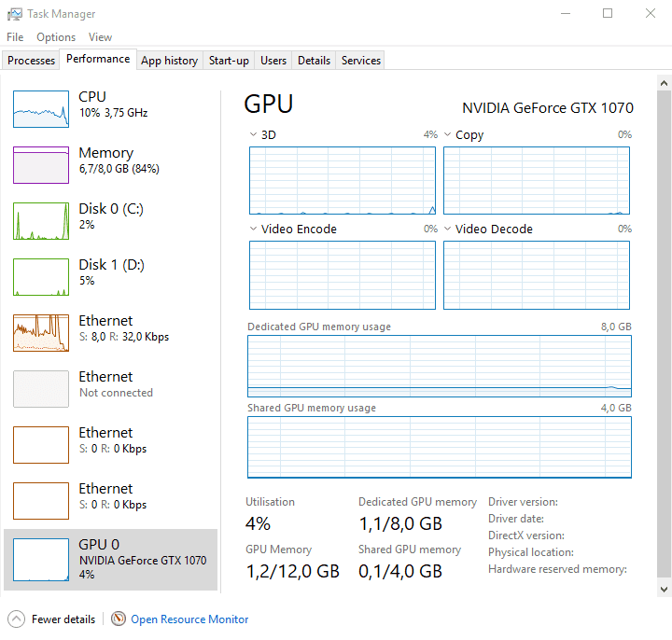
Task: Select Memory 6,7/8,0 GB (84%) entry
Action: click(x=110, y=165)
